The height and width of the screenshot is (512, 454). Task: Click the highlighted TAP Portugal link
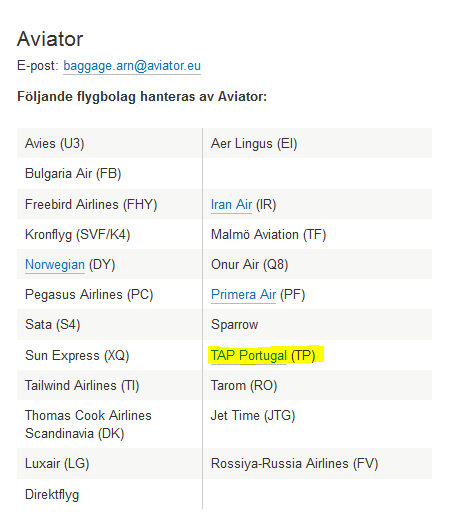click(249, 355)
